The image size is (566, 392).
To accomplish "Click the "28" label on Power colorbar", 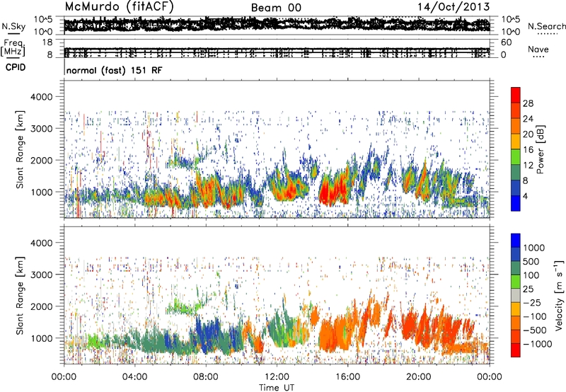I will point(528,103).
